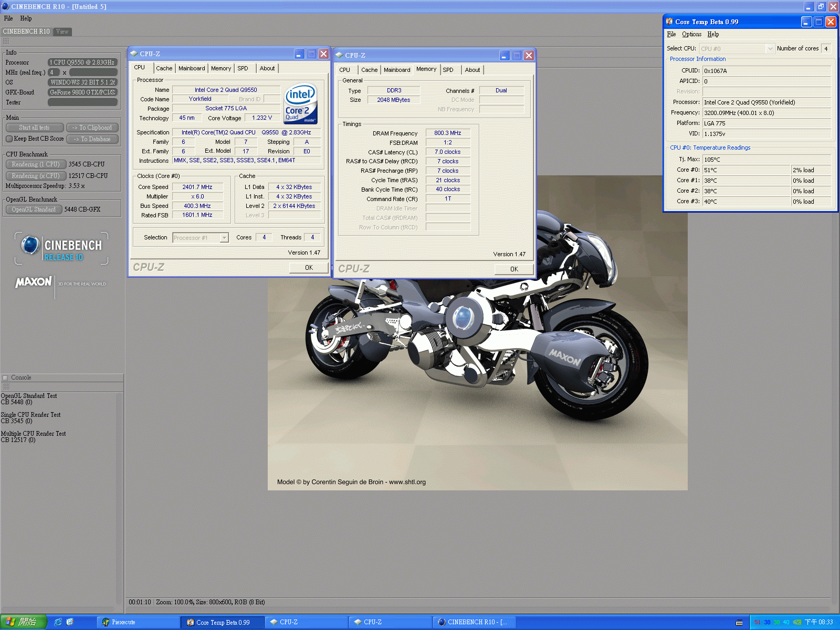Open Mainboard tab in left CPU-Z window
This screenshot has width=840, height=630.
point(192,68)
